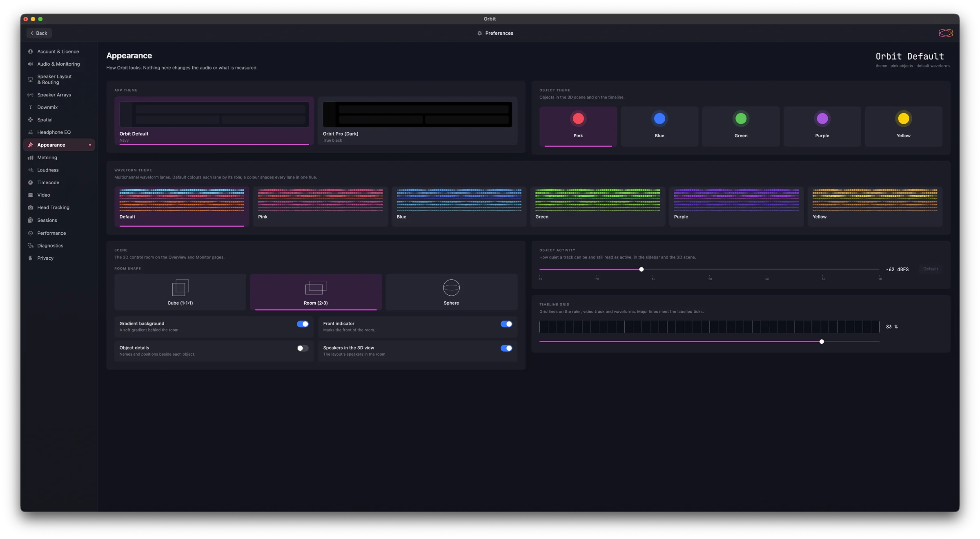Click the Cube room shape icon
The width and height of the screenshot is (980, 539).
point(180,288)
